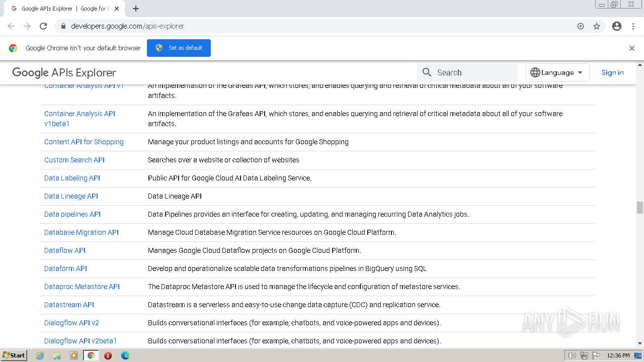Click the Google APIs Explorer logo
The height and width of the screenshot is (362, 644).
(64, 72)
